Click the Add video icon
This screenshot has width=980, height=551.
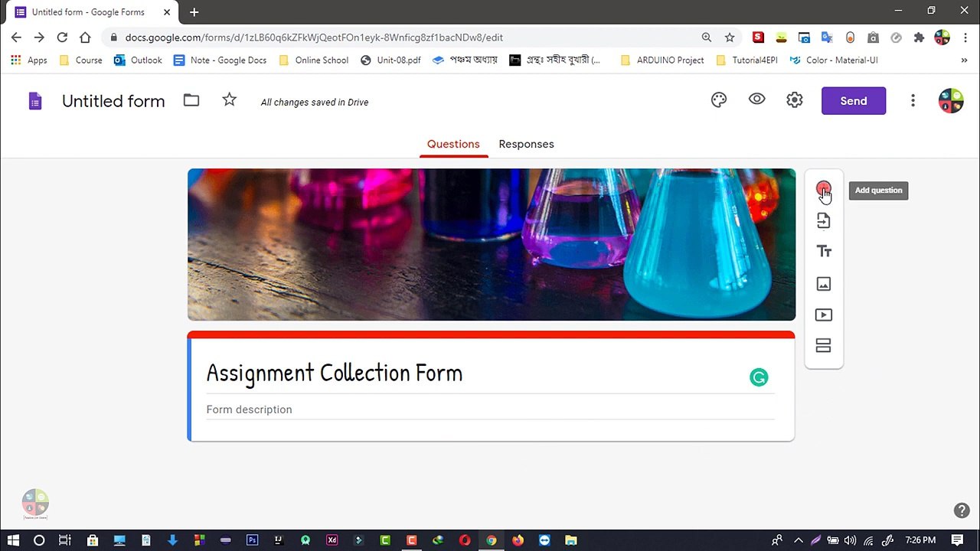[823, 315]
